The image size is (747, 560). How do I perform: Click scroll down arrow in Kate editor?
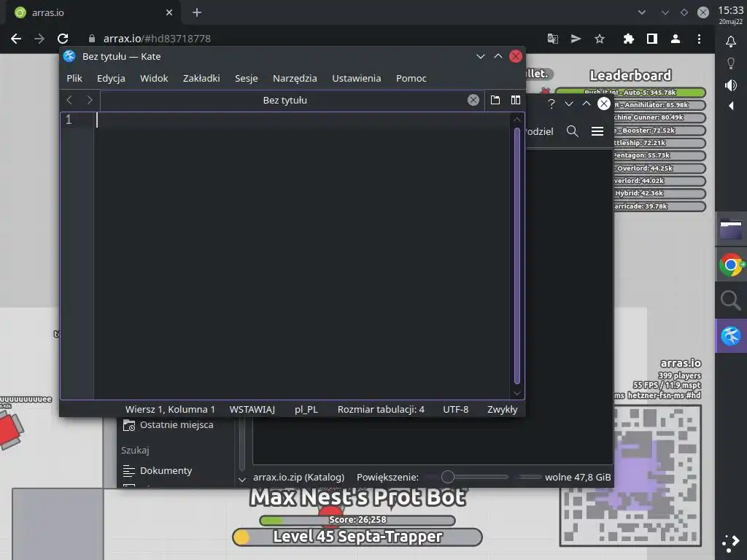click(517, 393)
